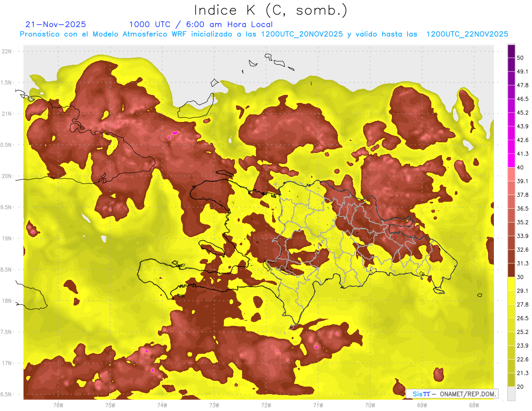
Task: Click legend value "46.5"
Action: 523,99
